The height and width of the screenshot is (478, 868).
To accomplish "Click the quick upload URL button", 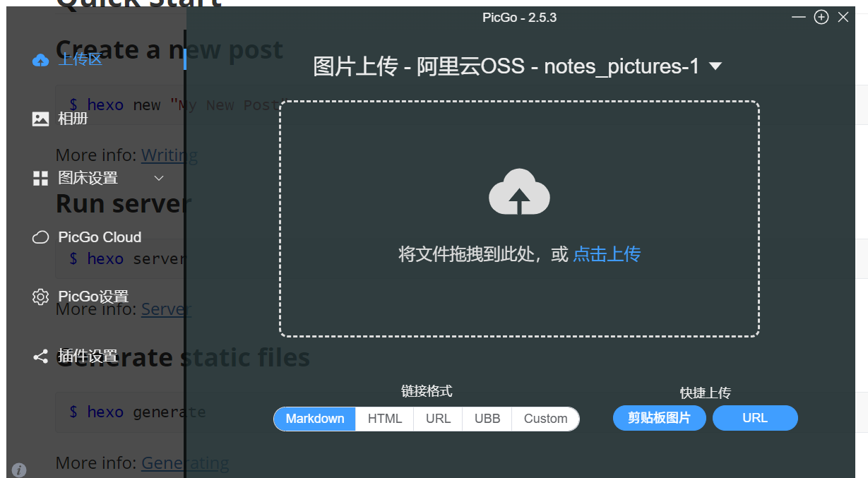I will click(x=755, y=418).
